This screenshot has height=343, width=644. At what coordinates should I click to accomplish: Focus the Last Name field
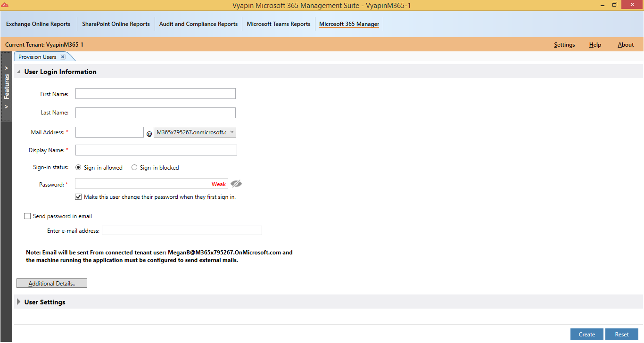click(x=156, y=113)
